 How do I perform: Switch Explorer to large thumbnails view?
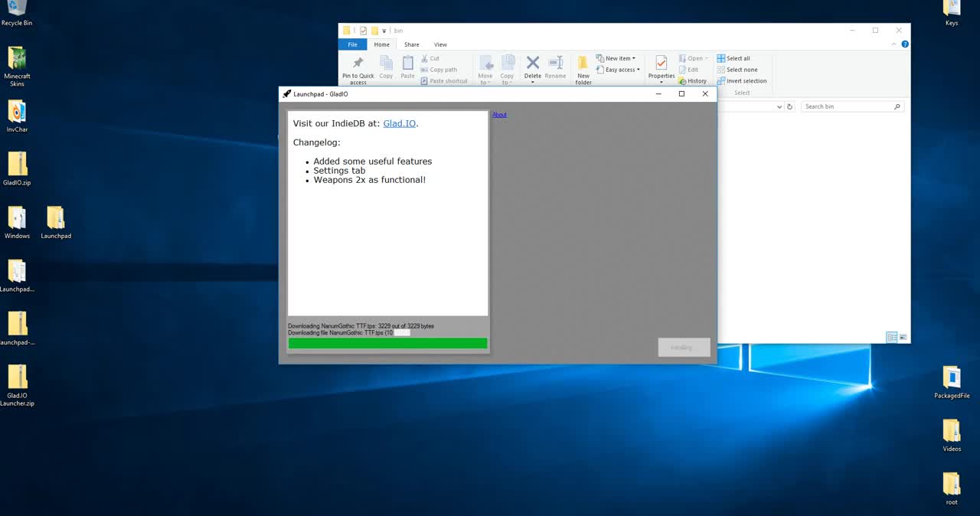coord(903,338)
